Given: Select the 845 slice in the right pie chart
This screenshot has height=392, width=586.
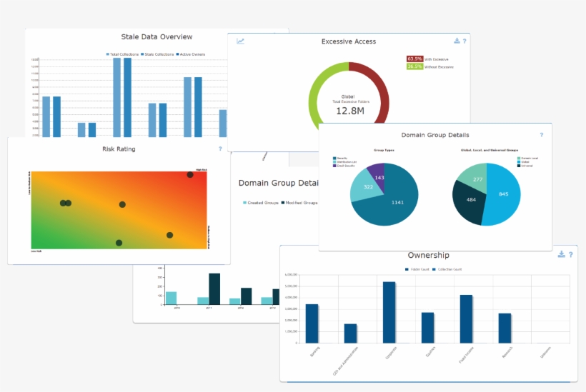Looking at the screenshot, I should click(x=504, y=194).
